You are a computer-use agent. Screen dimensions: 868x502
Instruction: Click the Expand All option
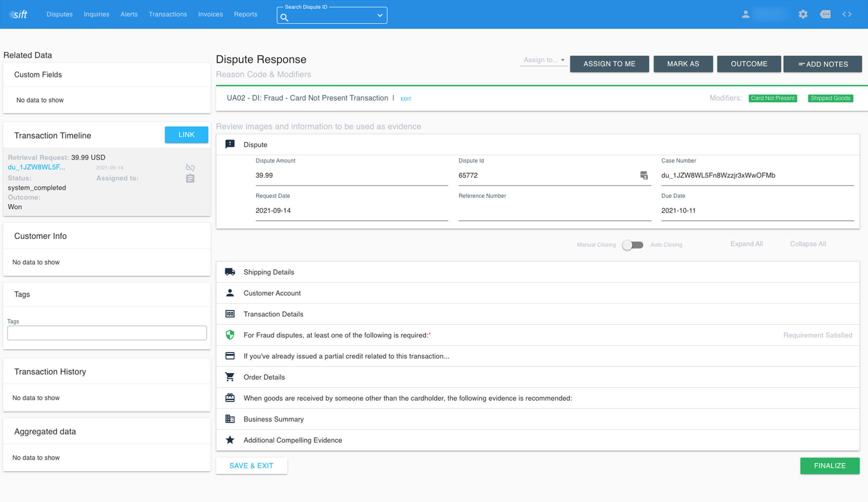pyautogui.click(x=746, y=244)
